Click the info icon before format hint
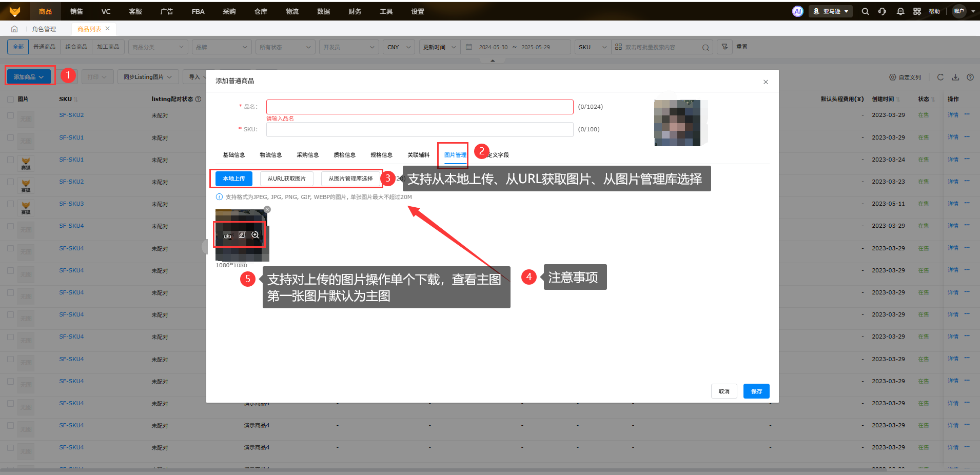 219,197
